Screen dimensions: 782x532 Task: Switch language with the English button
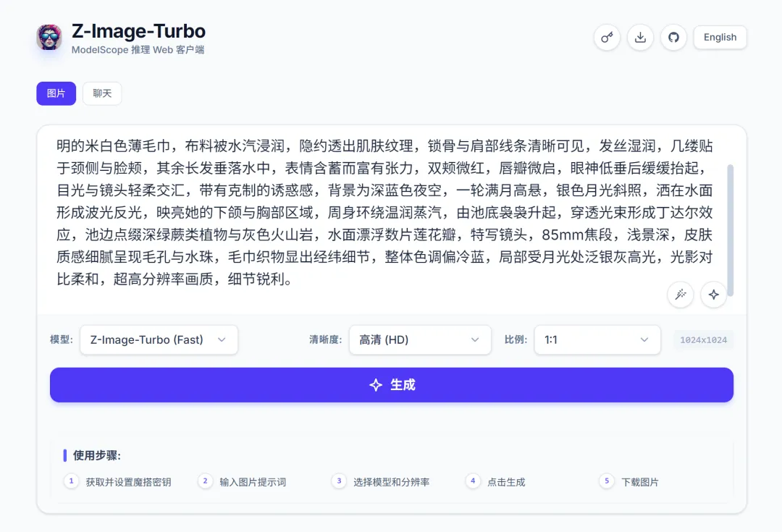(720, 37)
